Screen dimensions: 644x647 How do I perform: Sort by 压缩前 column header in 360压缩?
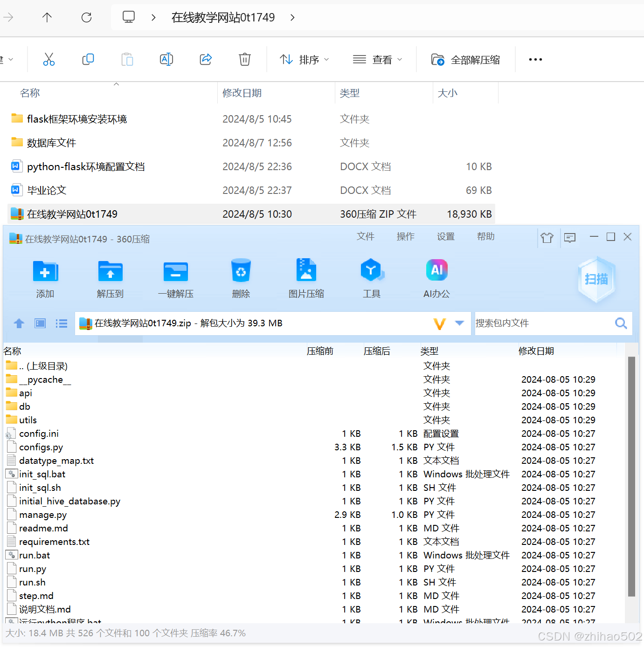320,351
